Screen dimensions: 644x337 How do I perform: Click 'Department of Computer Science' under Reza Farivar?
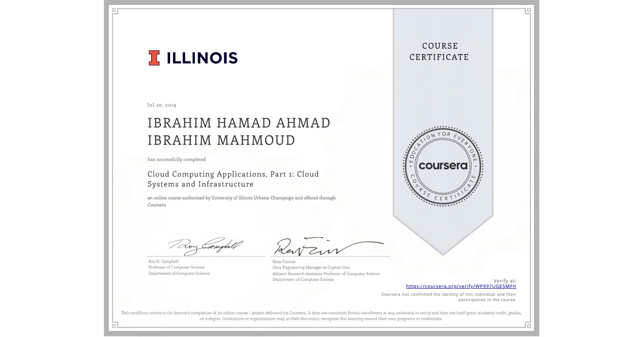[303, 280]
